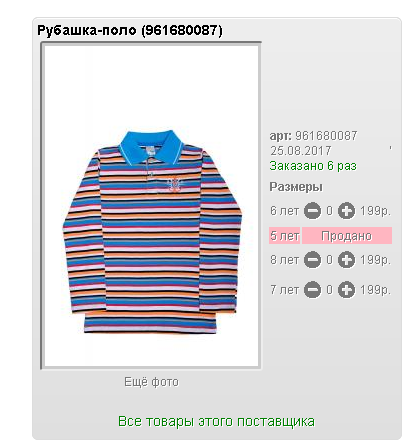Open Все товары этого поставщика link
This screenshot has height=441, width=420.
[x=216, y=421]
